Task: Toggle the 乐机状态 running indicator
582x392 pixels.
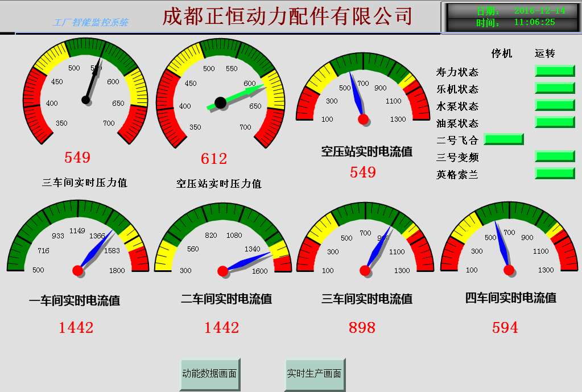Action: coord(555,88)
